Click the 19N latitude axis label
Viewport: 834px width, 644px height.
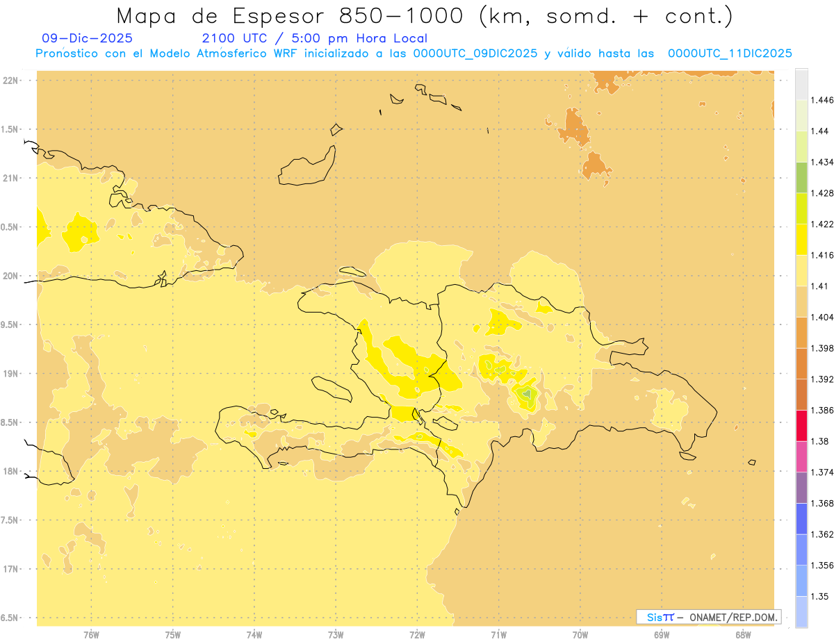(10, 374)
